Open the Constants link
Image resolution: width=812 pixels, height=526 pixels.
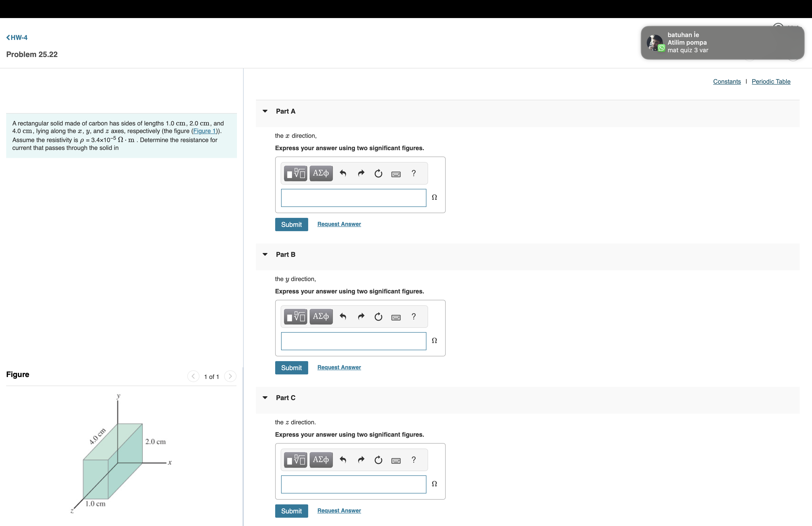727,81
